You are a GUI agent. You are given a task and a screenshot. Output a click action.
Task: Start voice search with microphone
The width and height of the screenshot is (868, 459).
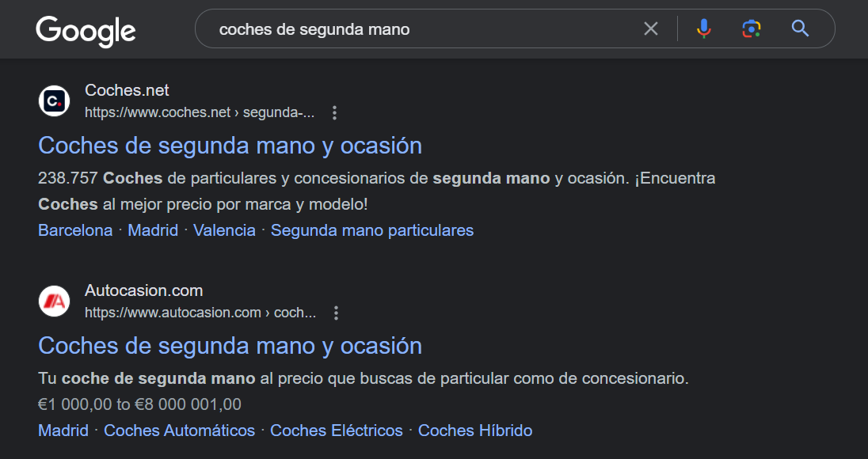[x=703, y=29]
